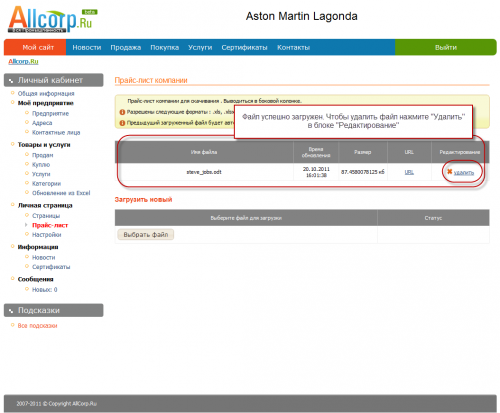Open Сертификаты under Информация in sidebar
The width and height of the screenshot is (500, 413).
pyautogui.click(x=51, y=267)
